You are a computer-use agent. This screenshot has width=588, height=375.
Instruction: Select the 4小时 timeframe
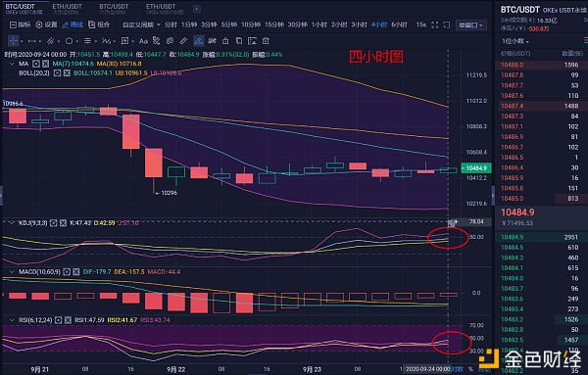coord(378,24)
